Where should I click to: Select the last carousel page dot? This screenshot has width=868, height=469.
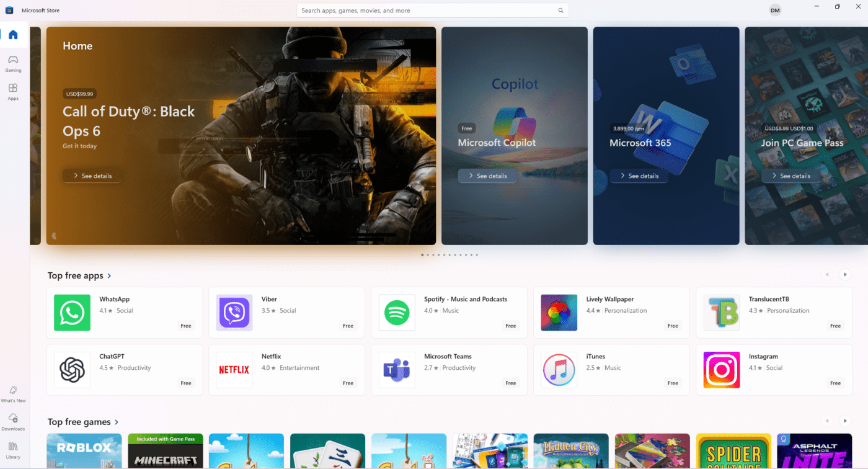477,255
